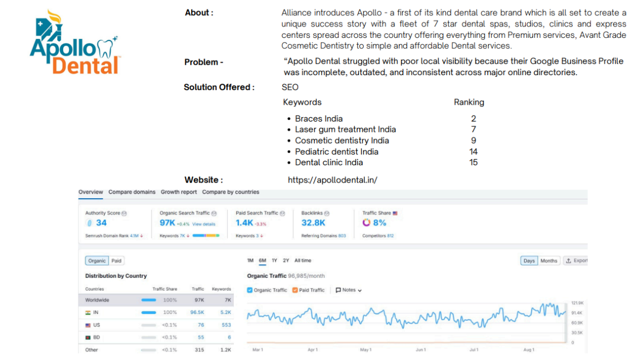Click the Notes speech-bubble icon
Screen dimensions: 644x363
(x=338, y=290)
